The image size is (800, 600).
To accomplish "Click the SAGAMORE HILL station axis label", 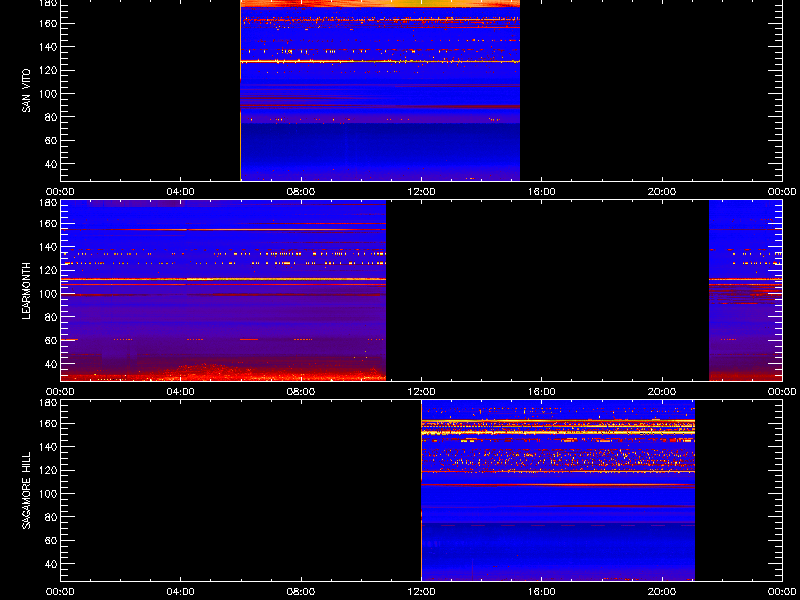I will tap(27, 490).
